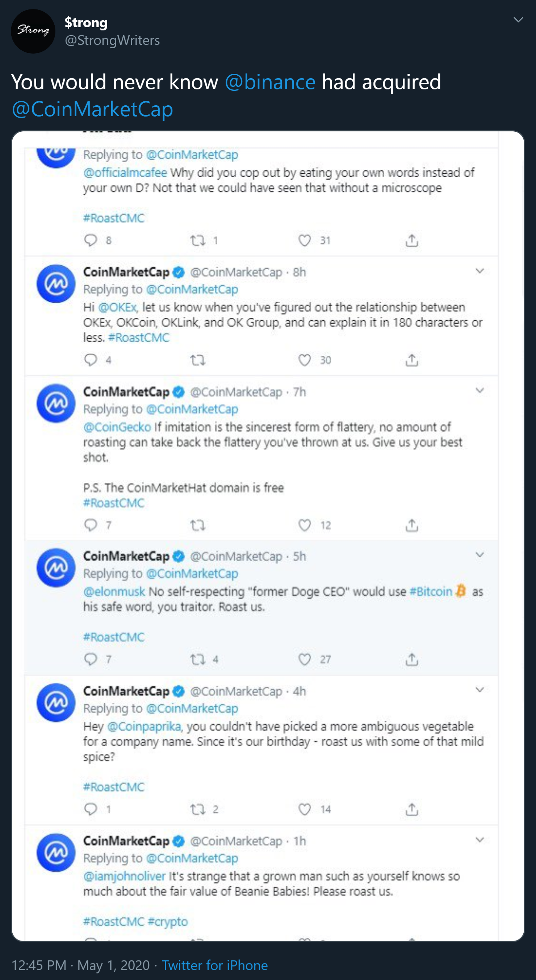
Task: Retweet the Elon Musk traitor reply
Action: 199,659
